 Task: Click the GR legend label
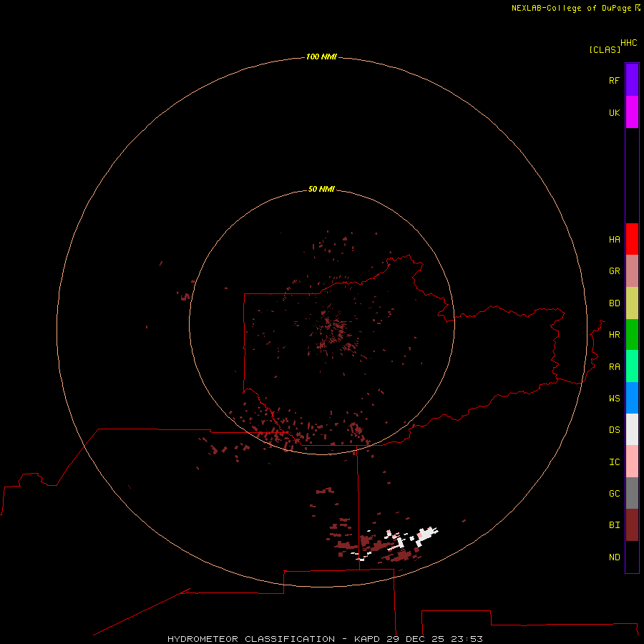click(615, 271)
